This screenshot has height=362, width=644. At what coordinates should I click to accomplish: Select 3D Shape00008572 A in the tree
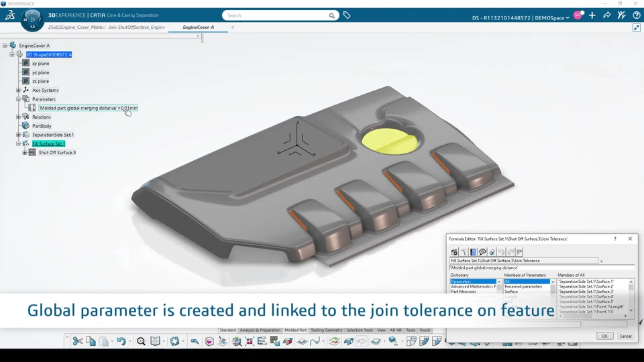49,54
